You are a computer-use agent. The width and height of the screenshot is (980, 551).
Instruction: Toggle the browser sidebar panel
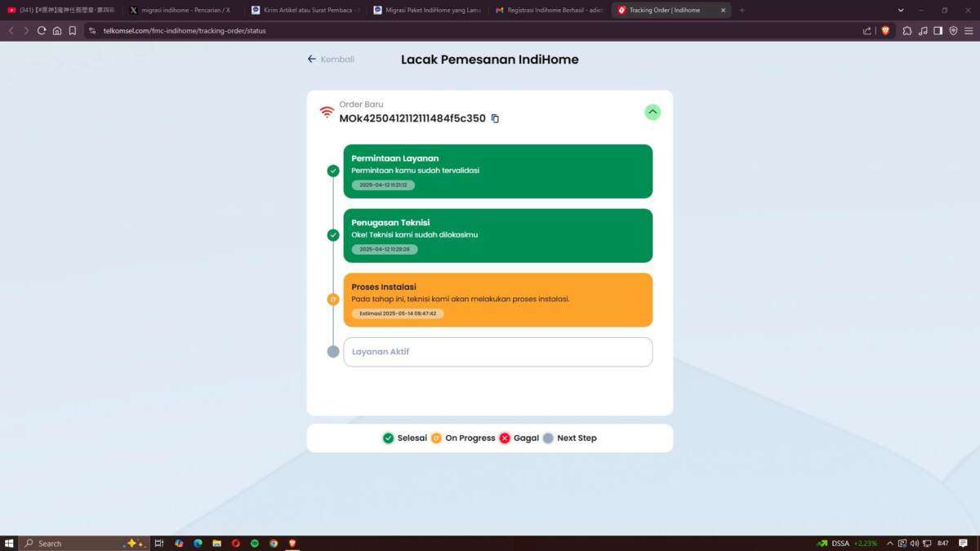pyautogui.click(x=938, y=30)
